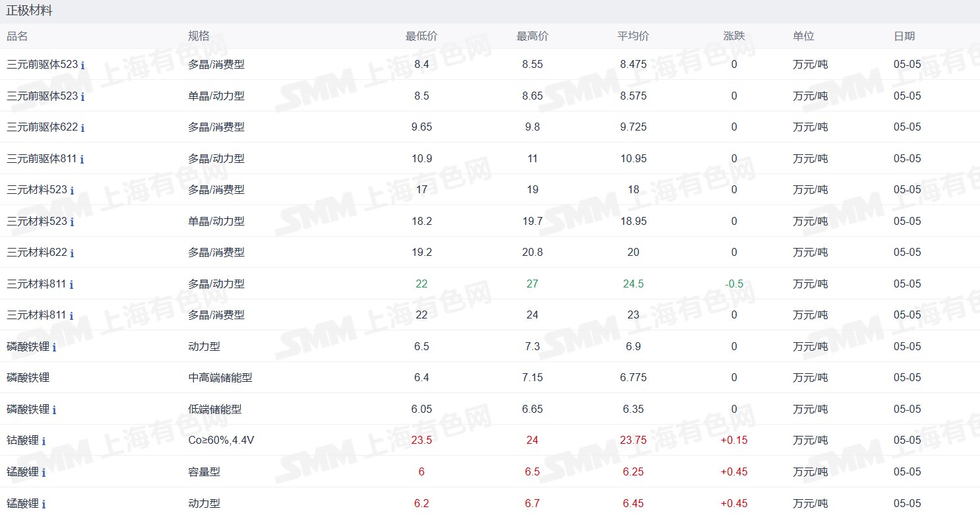Click +0.45 change in 锰酸锂 动力型 row
Screen dimensions: 980x515
(734, 504)
